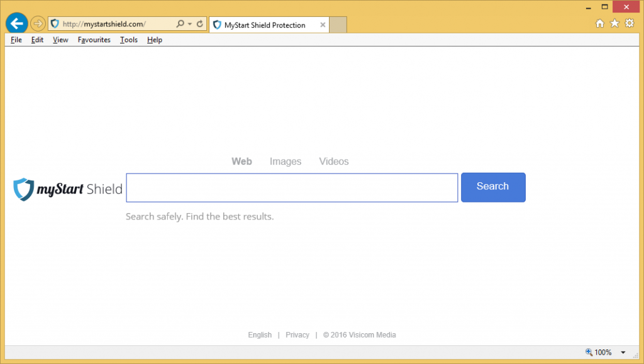The width and height of the screenshot is (644, 364).
Task: Click the English language link
Action: point(260,335)
